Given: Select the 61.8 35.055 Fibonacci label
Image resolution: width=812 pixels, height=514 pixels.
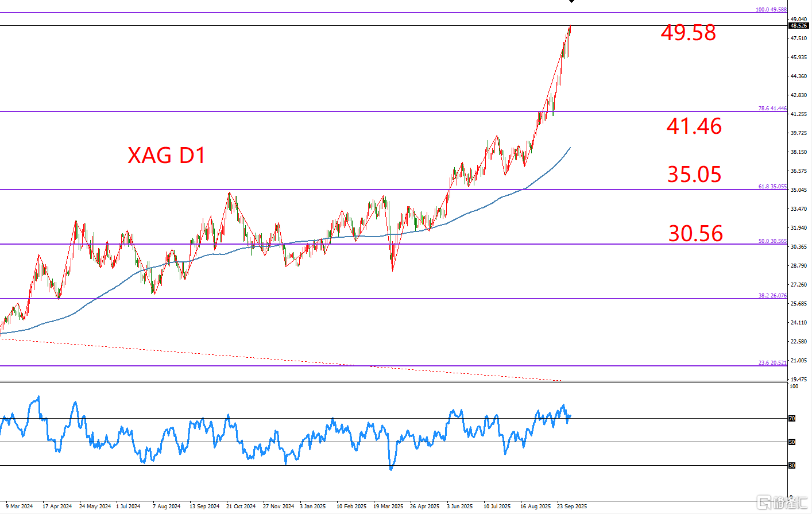Looking at the screenshot, I should coord(772,187).
